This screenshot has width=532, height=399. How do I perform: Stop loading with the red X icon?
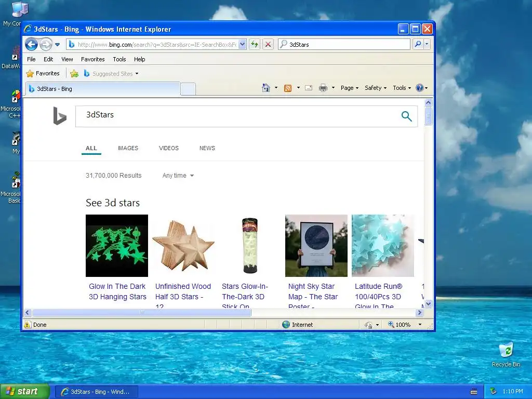268,44
